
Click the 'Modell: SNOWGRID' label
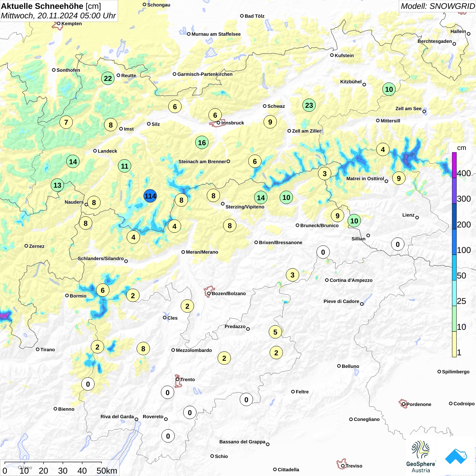pos(438,6)
